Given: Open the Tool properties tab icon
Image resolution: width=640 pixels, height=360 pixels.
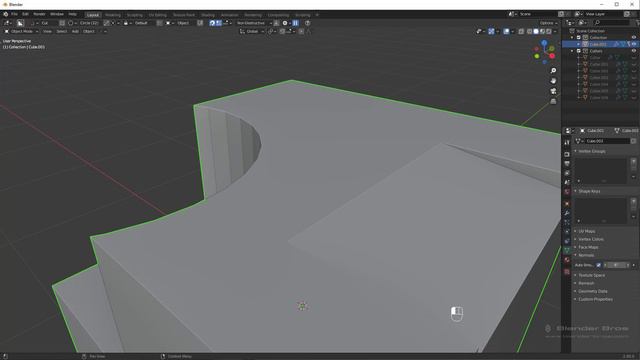Looking at the screenshot, I should point(567,142).
